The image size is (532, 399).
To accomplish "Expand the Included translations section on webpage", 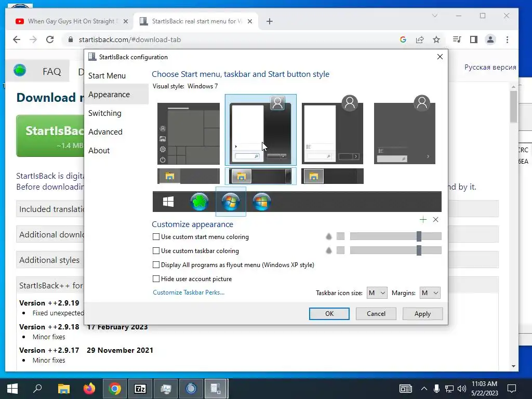I will 50,209.
